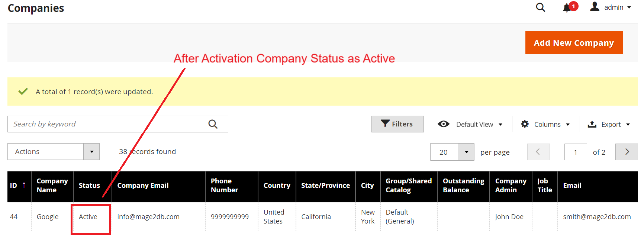The width and height of the screenshot is (644, 244).
Task: Open the per page count dropdown
Action: [x=467, y=152]
